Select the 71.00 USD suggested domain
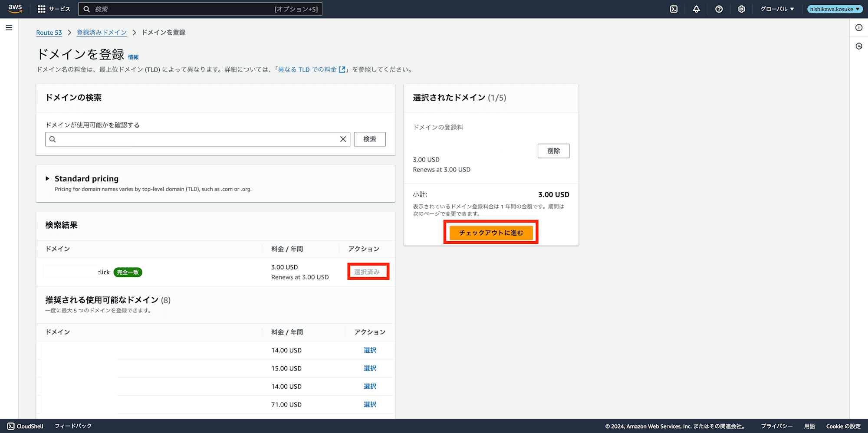Image resolution: width=868 pixels, height=433 pixels. pos(370,404)
